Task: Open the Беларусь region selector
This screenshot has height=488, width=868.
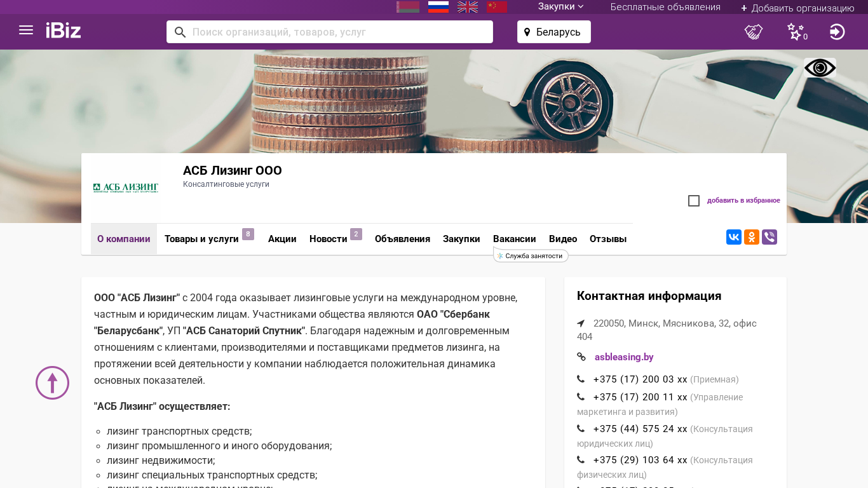Action: (554, 32)
